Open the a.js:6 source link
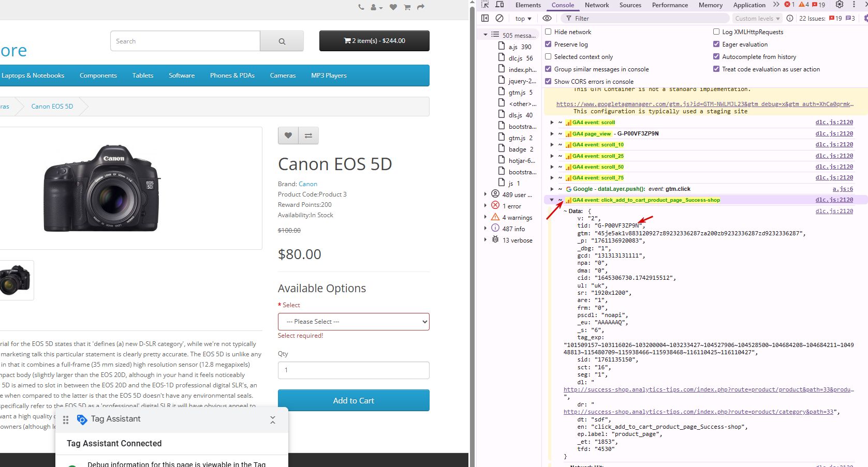 click(843, 189)
